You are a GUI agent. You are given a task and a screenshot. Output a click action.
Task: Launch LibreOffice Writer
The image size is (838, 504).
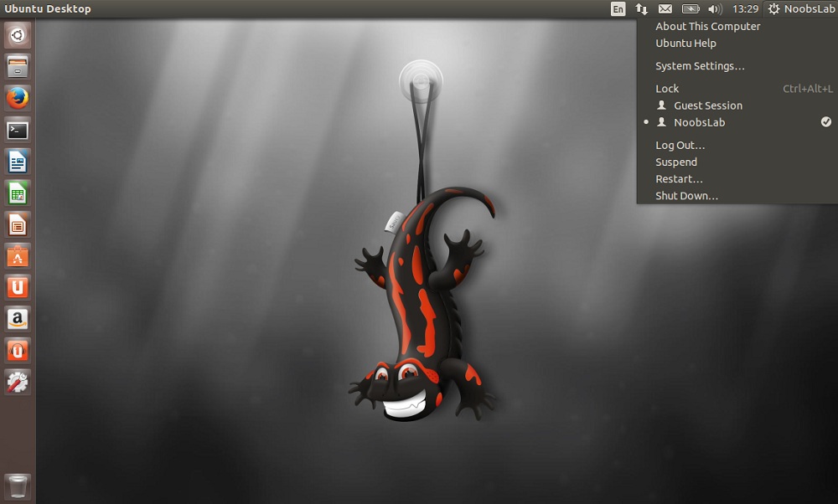pyautogui.click(x=18, y=162)
